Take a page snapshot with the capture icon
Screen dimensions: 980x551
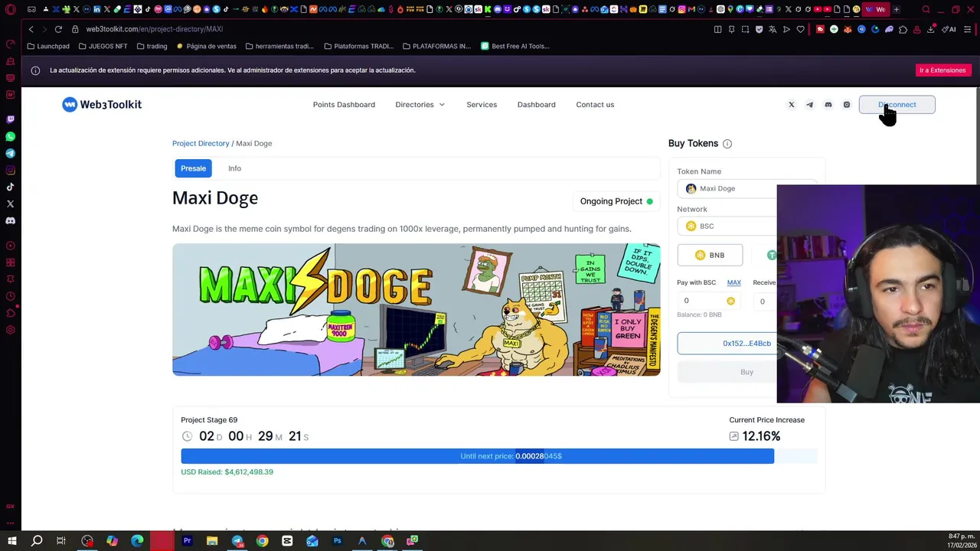coord(745,29)
